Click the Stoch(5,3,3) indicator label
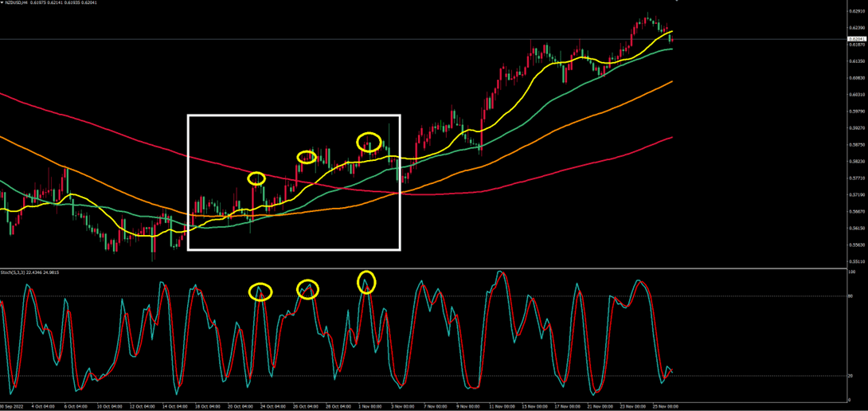The height and width of the screenshot is (411, 868). (x=14, y=272)
